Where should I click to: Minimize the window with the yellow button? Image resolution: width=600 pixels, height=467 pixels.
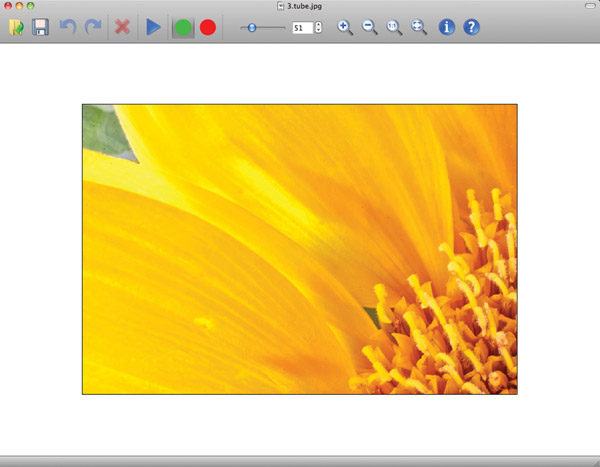(x=19, y=6)
